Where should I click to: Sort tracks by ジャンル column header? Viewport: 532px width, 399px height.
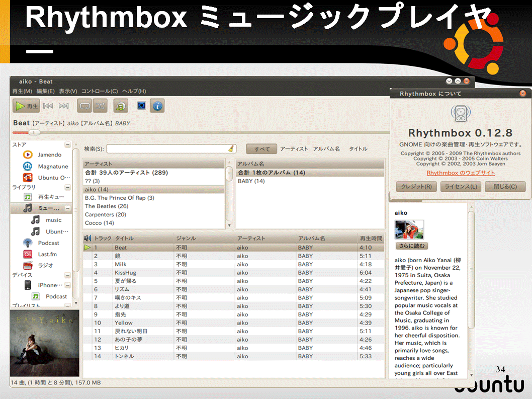pos(204,238)
